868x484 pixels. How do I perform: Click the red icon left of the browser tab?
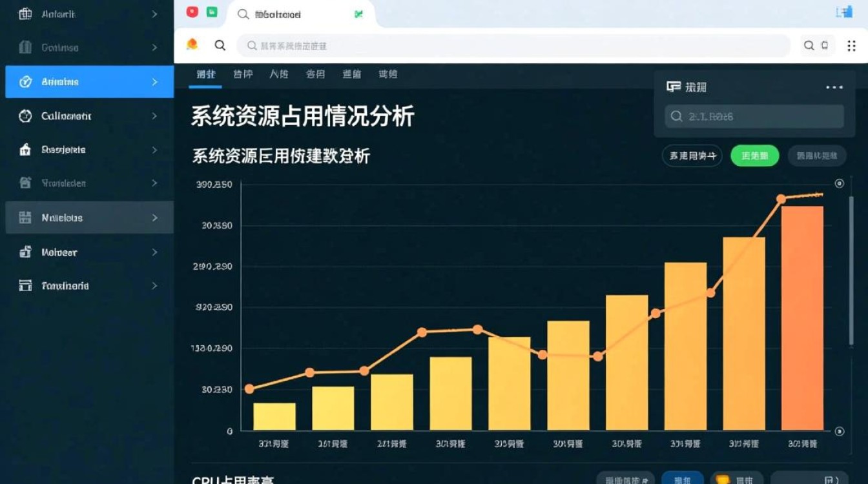click(x=192, y=12)
